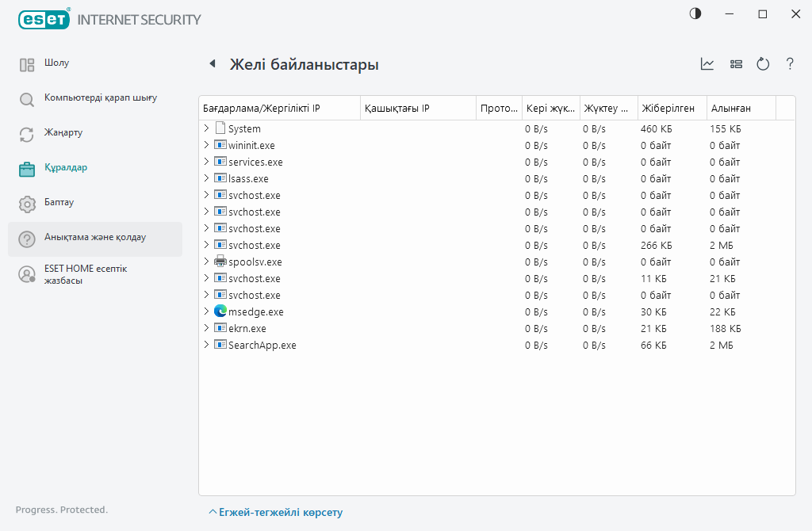Click the spoolsv.exe printer icon
This screenshot has height=531, width=812.
[x=220, y=262]
